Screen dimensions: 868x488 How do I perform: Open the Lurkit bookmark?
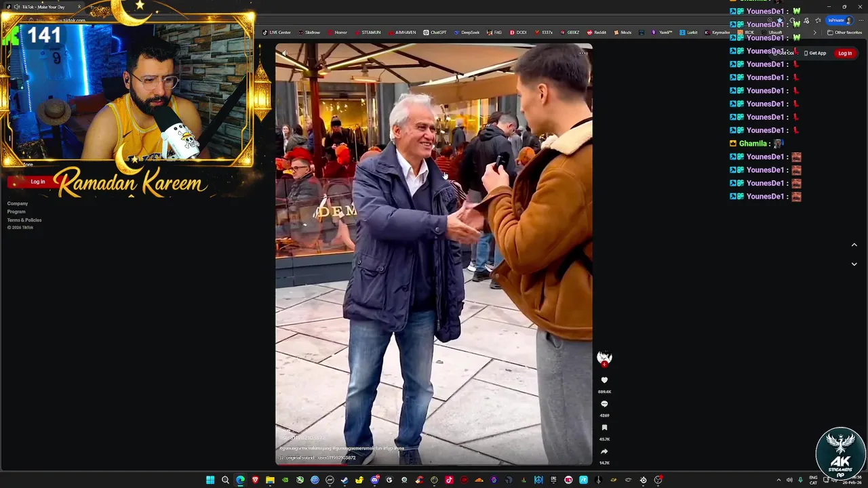point(688,33)
